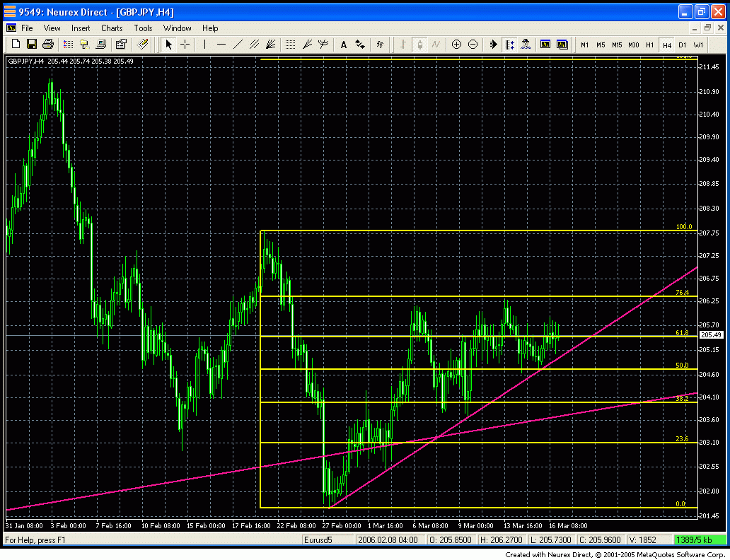Click the Expert Advisors icon
This screenshot has height=560, width=730.
pyautogui.click(x=526, y=45)
